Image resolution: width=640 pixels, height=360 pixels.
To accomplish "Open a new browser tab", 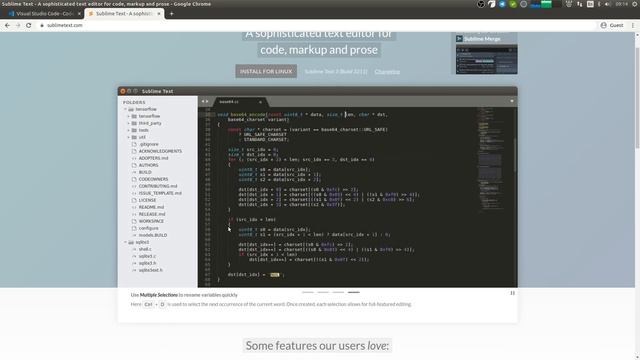I will click(171, 13).
